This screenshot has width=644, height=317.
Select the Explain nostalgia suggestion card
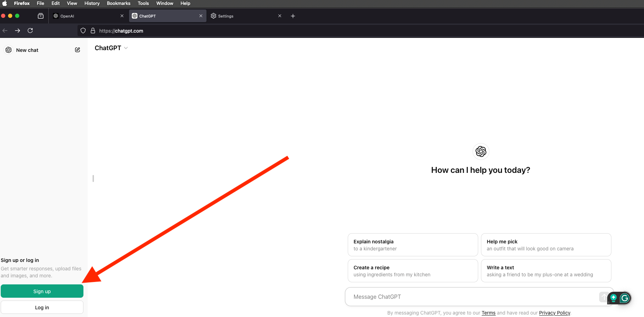coord(413,245)
